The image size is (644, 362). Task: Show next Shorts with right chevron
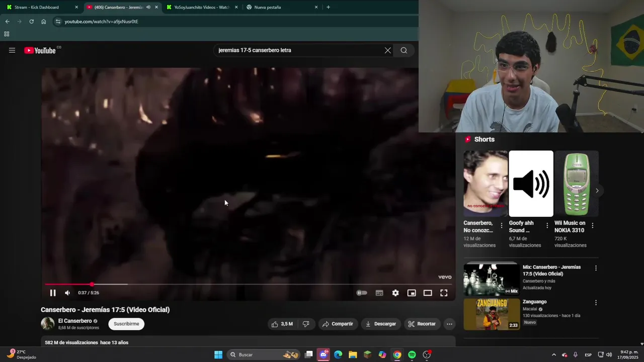[x=597, y=191]
